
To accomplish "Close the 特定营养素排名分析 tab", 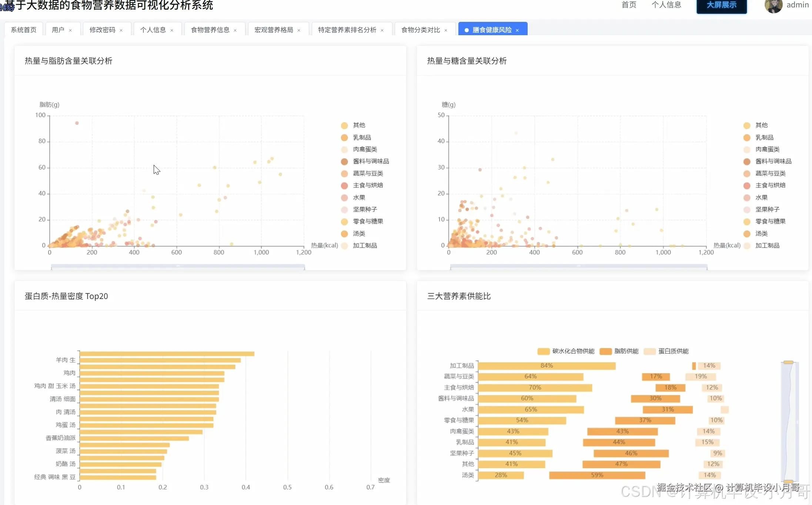I will tap(382, 30).
